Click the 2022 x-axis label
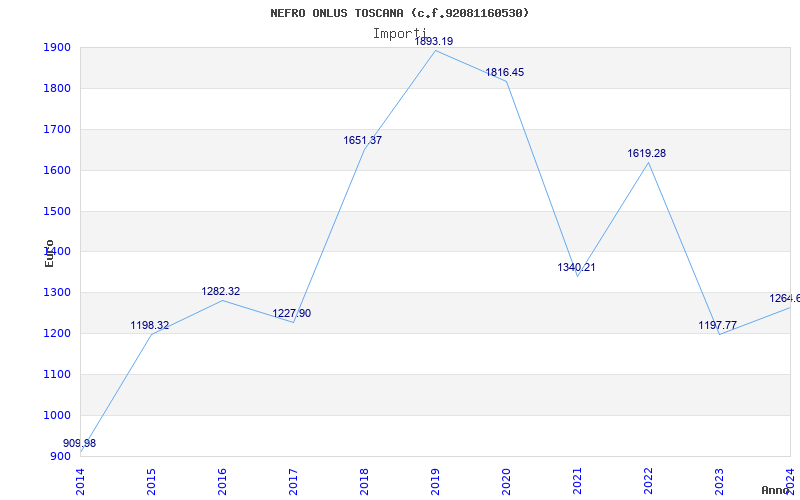 (x=648, y=482)
